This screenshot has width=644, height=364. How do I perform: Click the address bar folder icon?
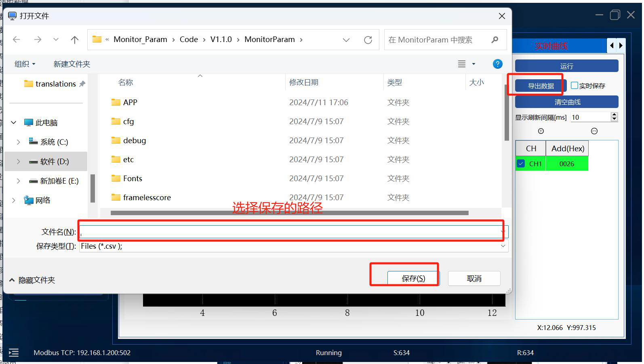pyautogui.click(x=97, y=39)
